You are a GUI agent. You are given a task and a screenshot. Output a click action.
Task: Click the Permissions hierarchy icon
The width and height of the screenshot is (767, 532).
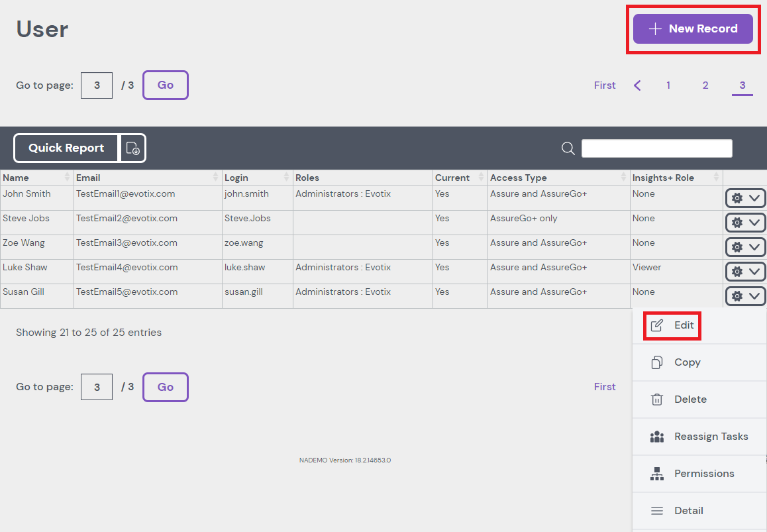(x=656, y=474)
